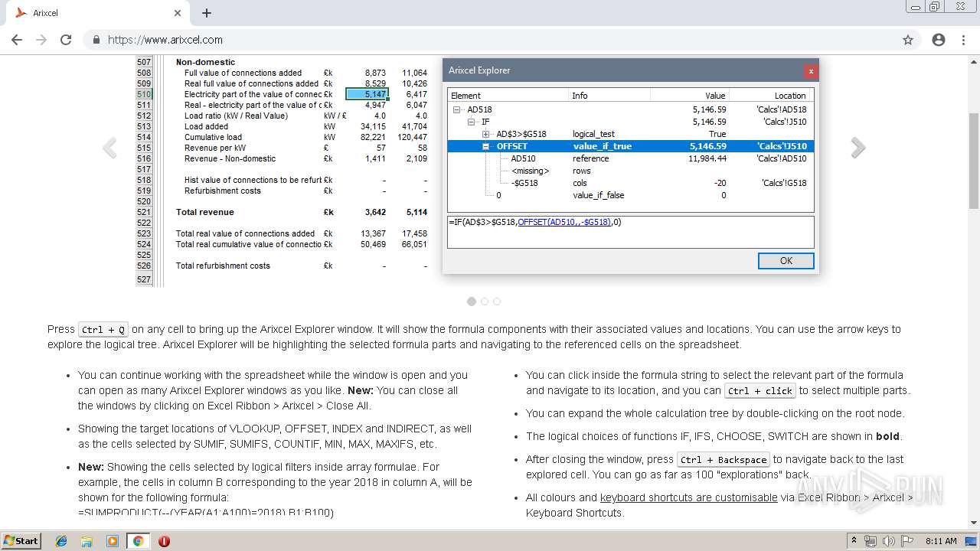The width and height of the screenshot is (980, 551).
Task: Click the Total revenue label
Action: coord(205,212)
